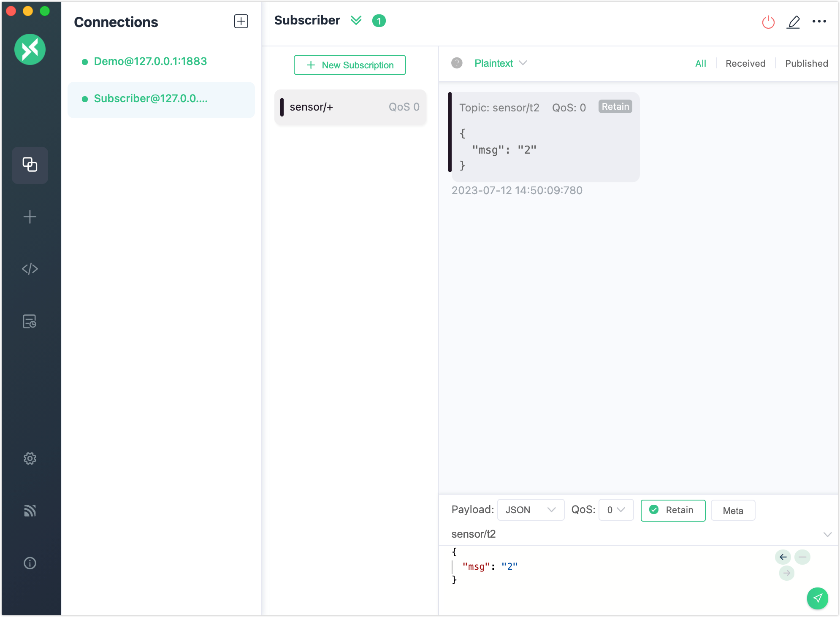The height and width of the screenshot is (617, 840).
Task: Open the About info icon in sidebar
Action: coord(30,563)
